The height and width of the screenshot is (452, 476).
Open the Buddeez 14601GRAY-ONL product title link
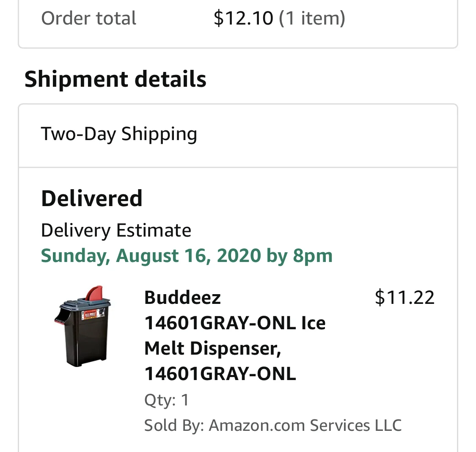point(235,335)
